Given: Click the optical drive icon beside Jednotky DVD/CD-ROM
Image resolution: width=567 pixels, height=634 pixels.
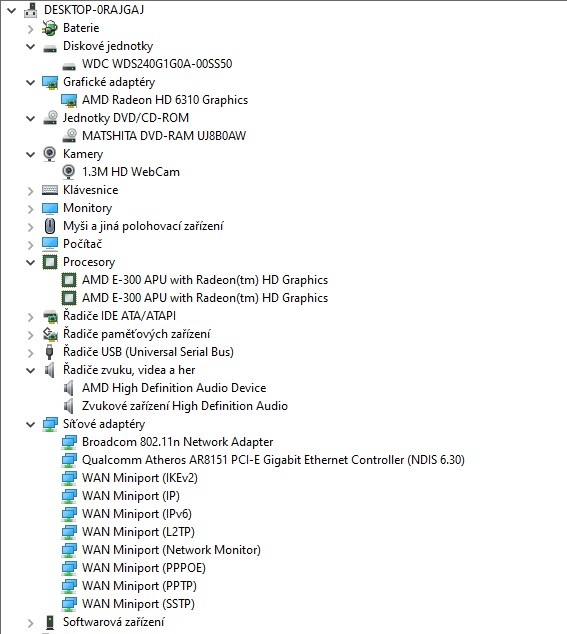Looking at the screenshot, I should [50, 118].
